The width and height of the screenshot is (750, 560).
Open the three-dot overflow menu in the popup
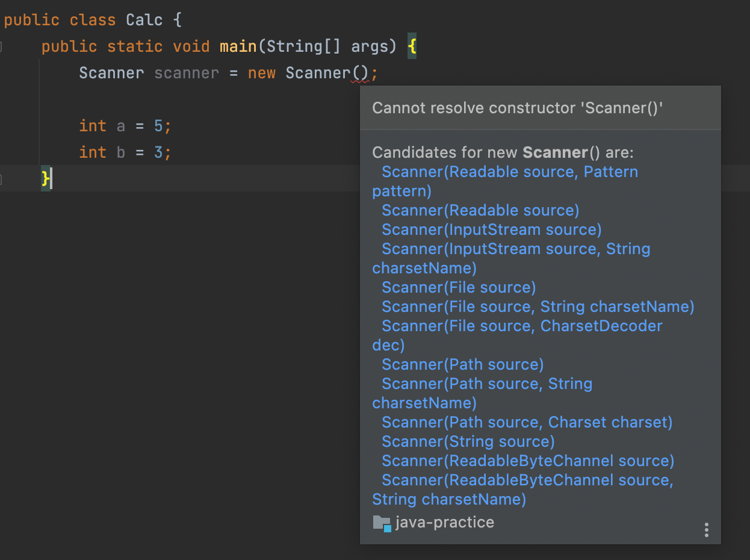coord(706,530)
